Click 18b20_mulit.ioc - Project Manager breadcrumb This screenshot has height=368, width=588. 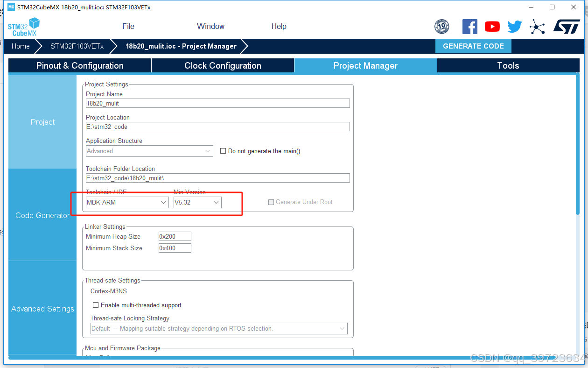[181, 46]
